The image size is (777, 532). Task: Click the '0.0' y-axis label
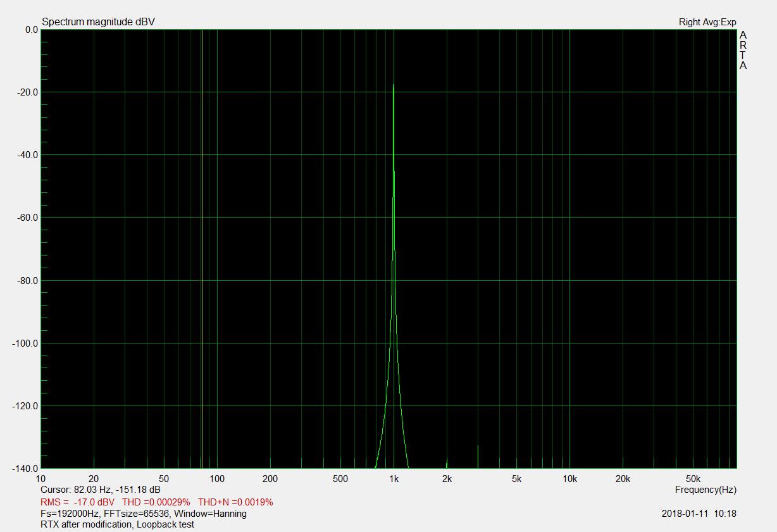(x=32, y=30)
